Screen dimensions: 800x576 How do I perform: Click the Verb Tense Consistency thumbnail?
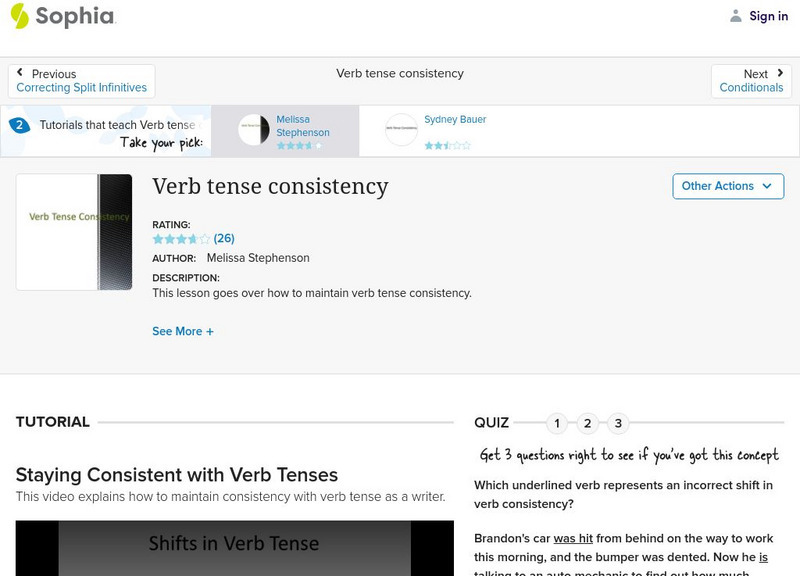[x=74, y=232]
